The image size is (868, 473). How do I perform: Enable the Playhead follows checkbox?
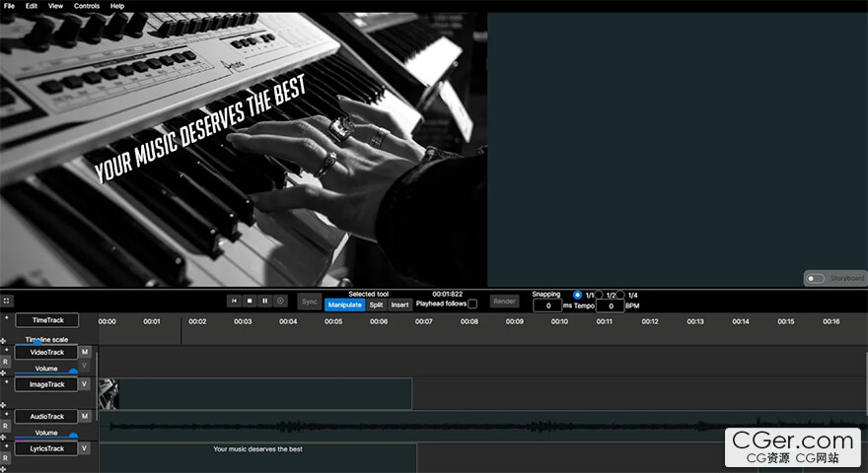click(x=472, y=304)
